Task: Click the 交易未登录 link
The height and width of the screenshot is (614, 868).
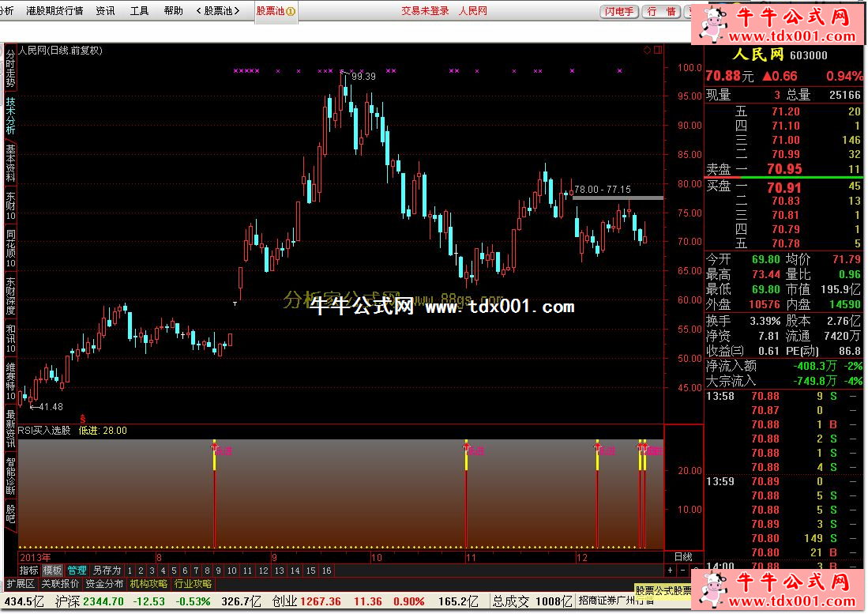Action: point(425,10)
